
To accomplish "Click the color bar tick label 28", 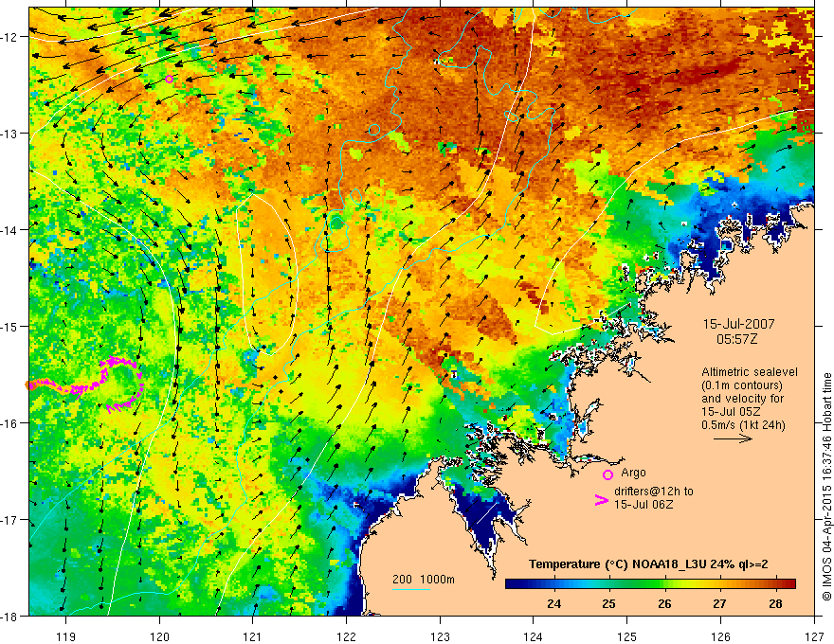I will point(775,603).
